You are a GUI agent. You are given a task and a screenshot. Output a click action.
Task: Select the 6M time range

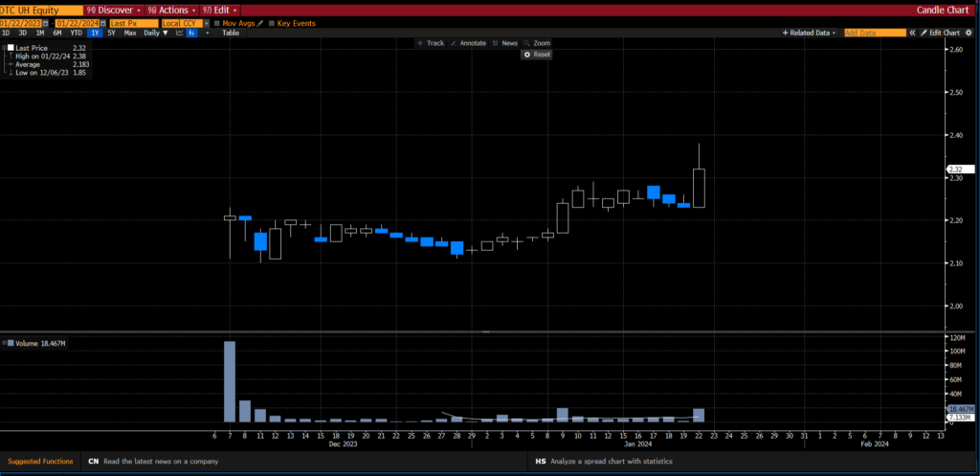57,33
